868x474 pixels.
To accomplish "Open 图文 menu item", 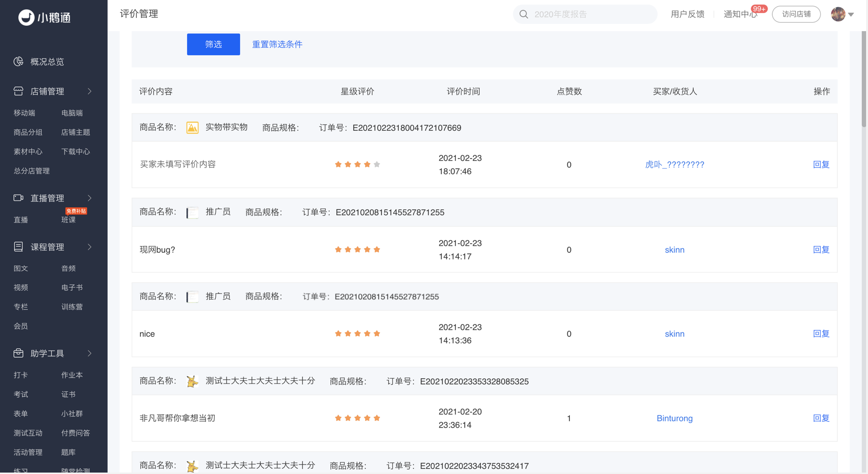I will pos(21,268).
